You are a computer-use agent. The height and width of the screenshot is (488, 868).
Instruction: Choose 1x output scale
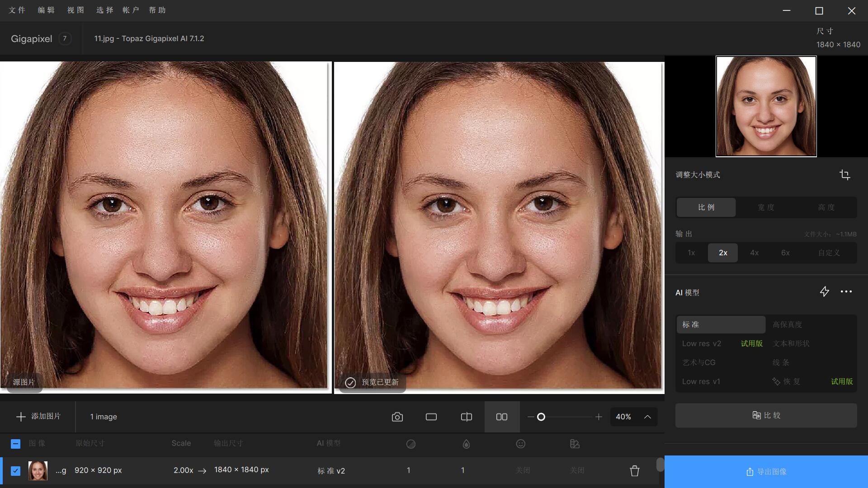pos(691,253)
